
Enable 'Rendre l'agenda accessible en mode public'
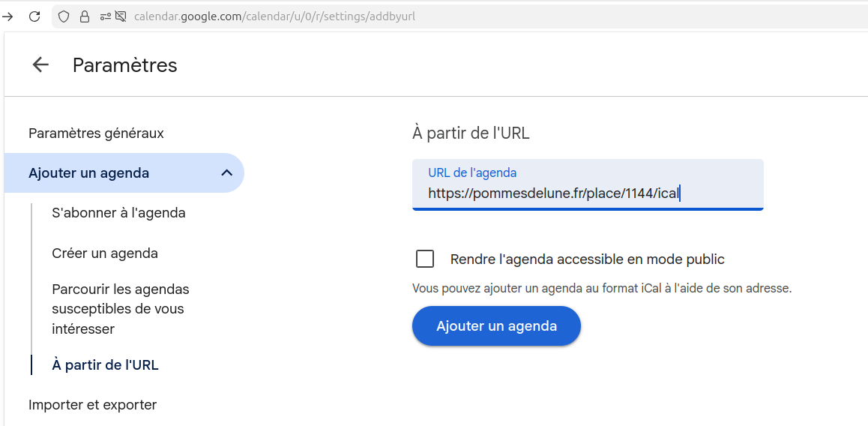(x=425, y=259)
